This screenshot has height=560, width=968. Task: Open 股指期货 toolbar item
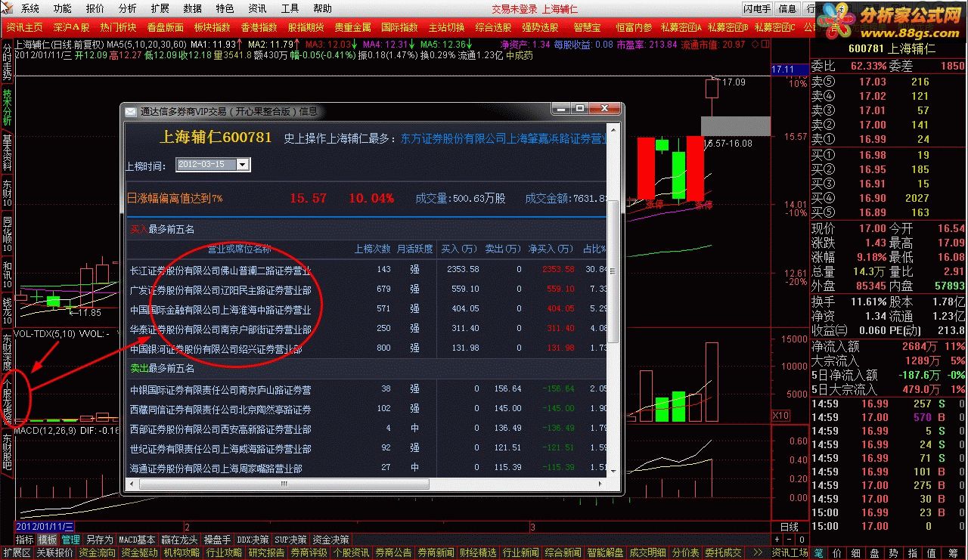pos(306,27)
